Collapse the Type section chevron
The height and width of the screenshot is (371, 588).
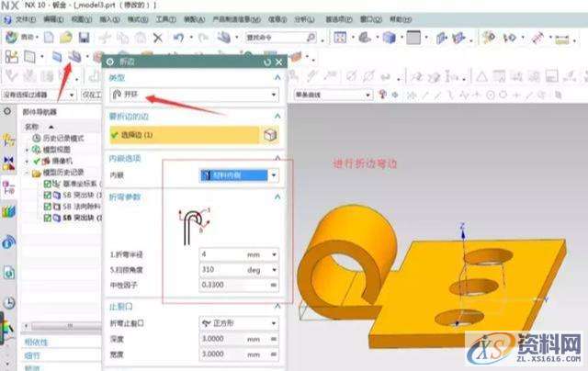[277, 77]
